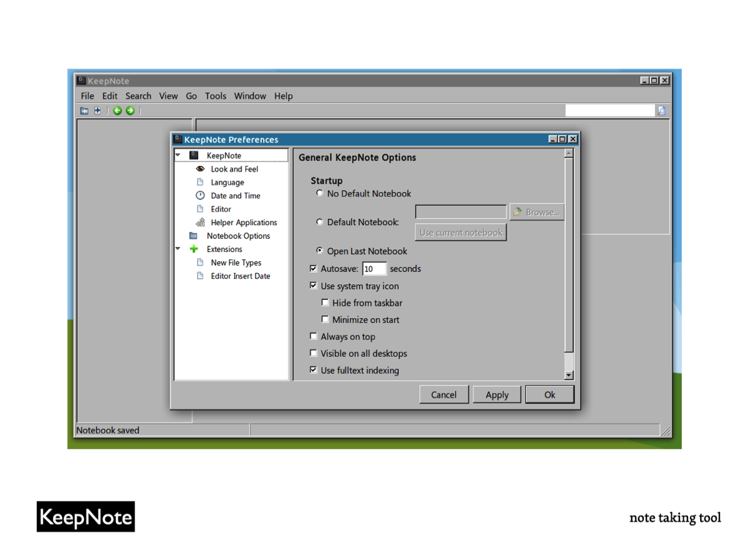Select Editor Insert Date tree item
The height and width of the screenshot is (560, 748).
(240, 276)
